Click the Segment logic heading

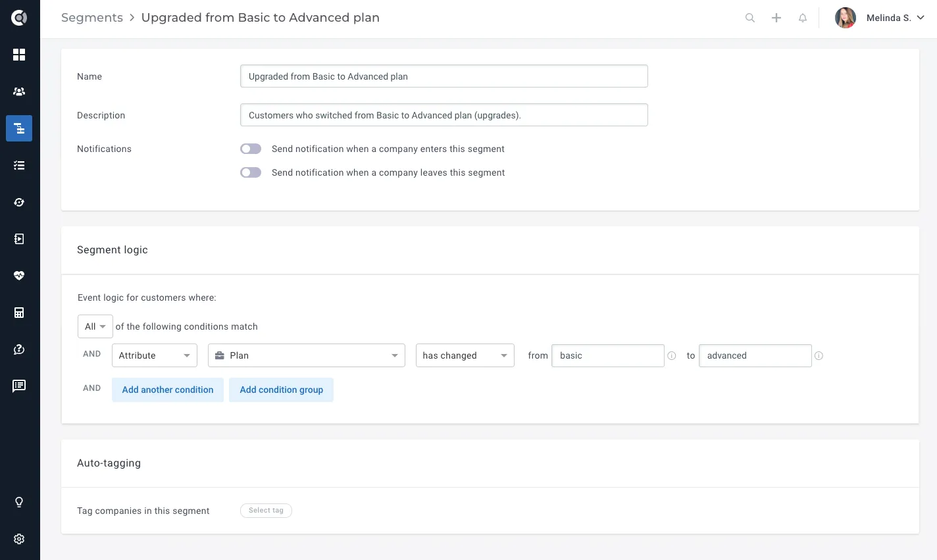[x=113, y=250]
